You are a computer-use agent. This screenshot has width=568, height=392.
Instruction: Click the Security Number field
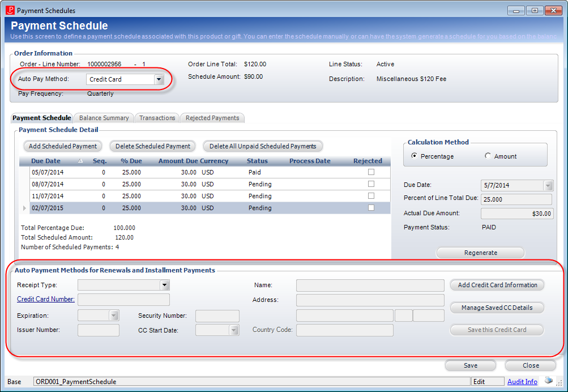tap(217, 316)
